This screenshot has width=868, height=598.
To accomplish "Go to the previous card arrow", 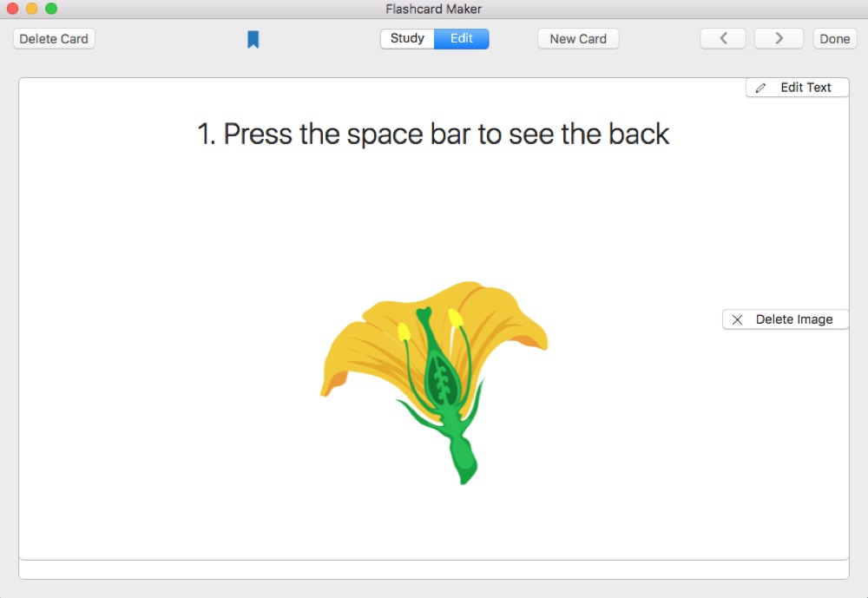I will click(723, 39).
